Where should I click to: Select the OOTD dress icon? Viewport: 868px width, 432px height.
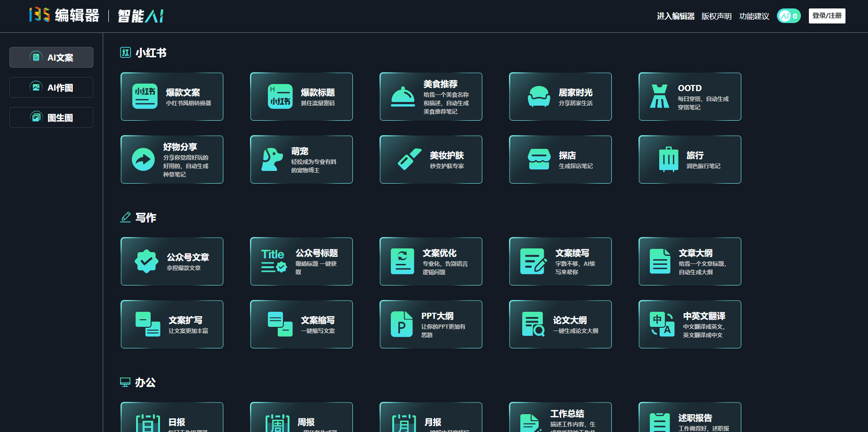(x=659, y=96)
